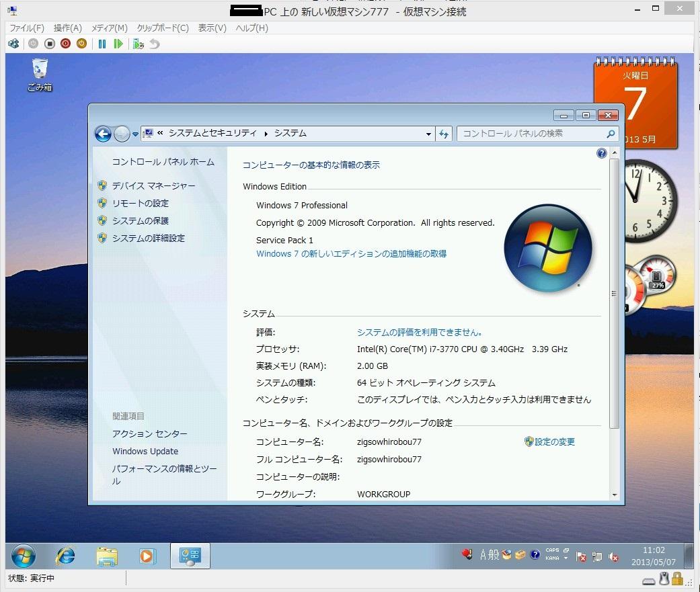Open IME tools toolbox icon

[x=520, y=555]
